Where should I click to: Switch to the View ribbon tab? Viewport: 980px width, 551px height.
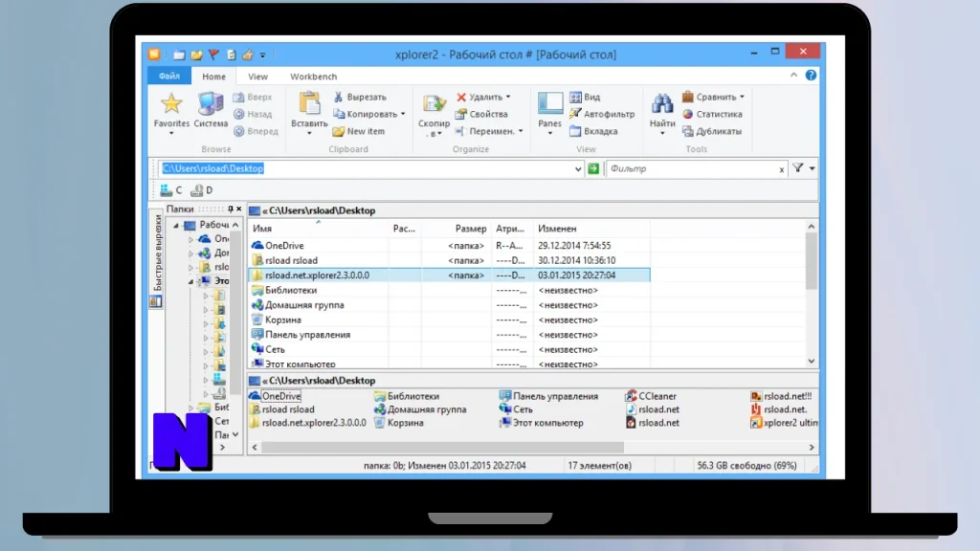257,77
